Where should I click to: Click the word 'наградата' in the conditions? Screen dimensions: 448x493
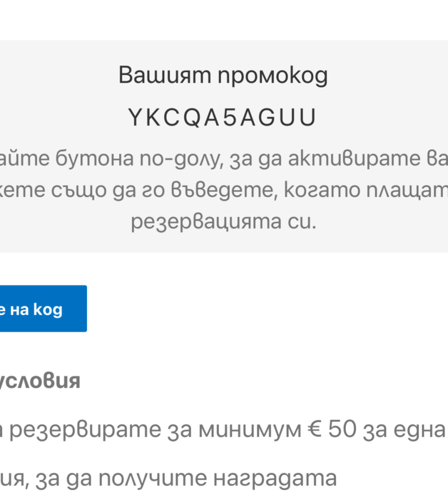point(275,479)
